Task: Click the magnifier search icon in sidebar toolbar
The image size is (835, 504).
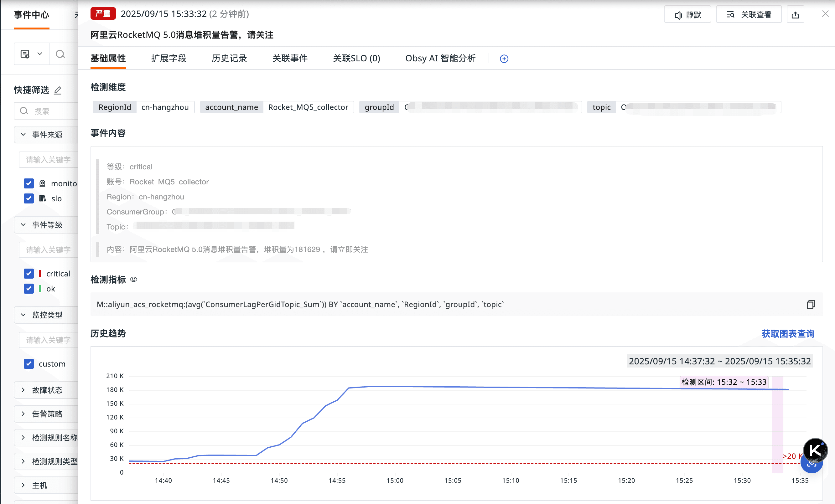Action: tap(60, 54)
